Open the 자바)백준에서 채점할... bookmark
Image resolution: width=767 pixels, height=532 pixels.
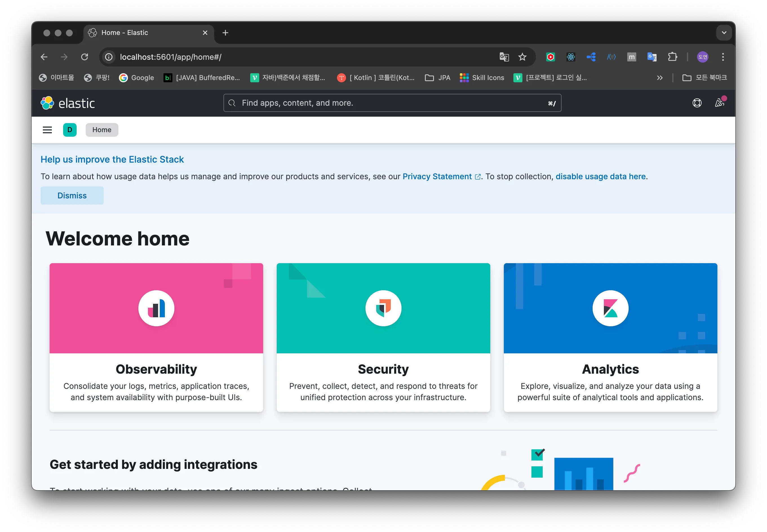click(x=288, y=78)
